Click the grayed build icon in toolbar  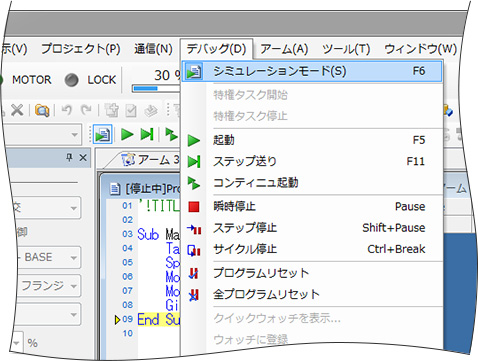point(111,110)
